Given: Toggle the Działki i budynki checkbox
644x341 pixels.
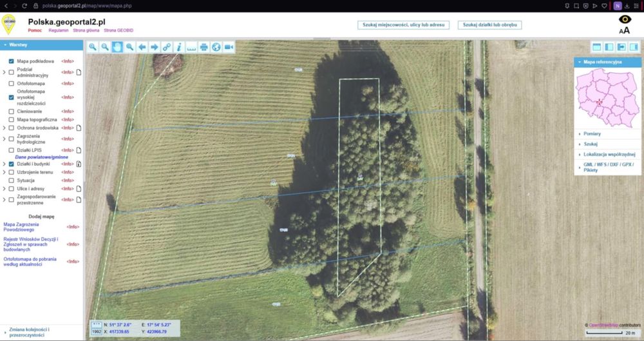Looking at the screenshot, I should point(11,164).
